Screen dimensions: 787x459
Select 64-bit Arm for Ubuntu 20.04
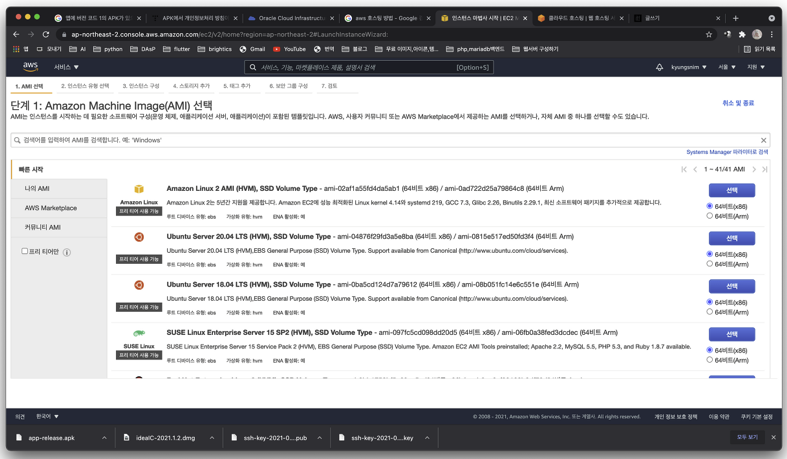(709, 263)
